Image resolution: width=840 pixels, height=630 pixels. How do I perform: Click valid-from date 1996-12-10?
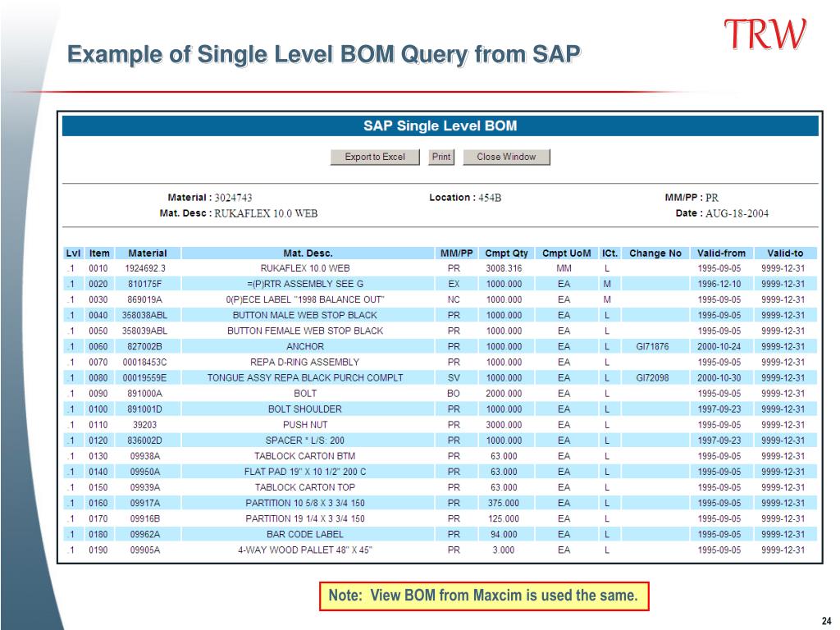pyautogui.click(x=719, y=284)
